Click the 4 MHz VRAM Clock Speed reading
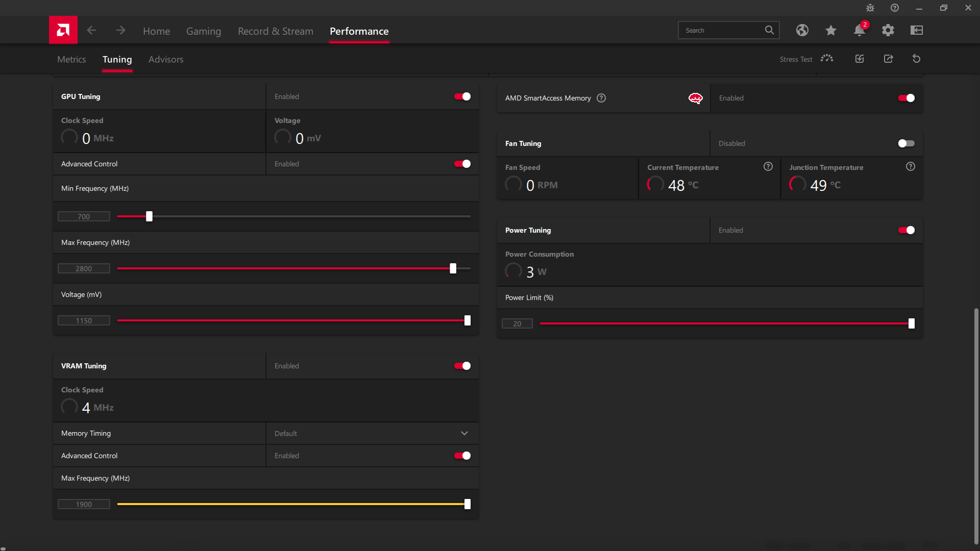Viewport: 980px width, 551px height. pyautogui.click(x=97, y=408)
